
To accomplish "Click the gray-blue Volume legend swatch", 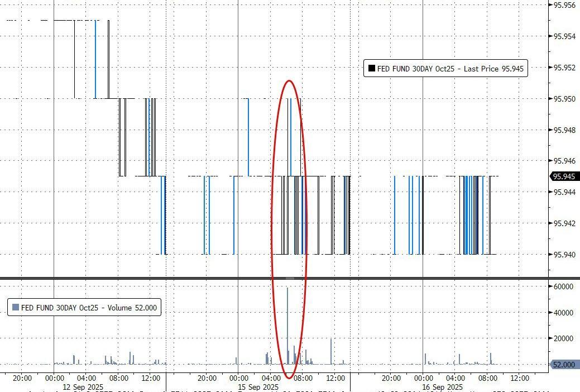I will 15,307.
